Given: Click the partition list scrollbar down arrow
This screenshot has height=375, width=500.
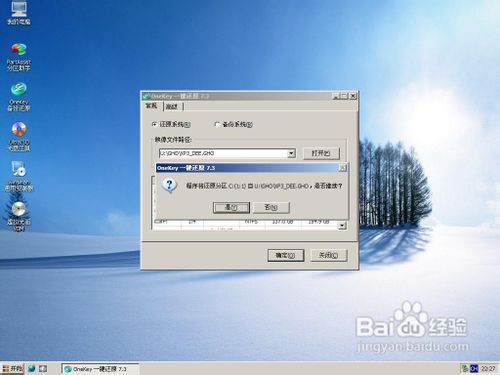Looking at the screenshot, I should pyautogui.click(x=342, y=226).
